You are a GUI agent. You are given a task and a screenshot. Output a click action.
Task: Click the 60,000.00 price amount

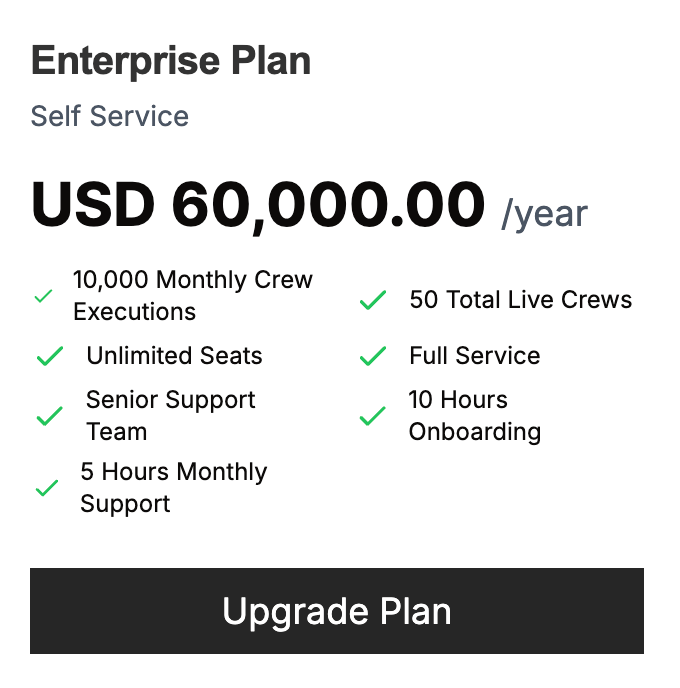(x=328, y=205)
